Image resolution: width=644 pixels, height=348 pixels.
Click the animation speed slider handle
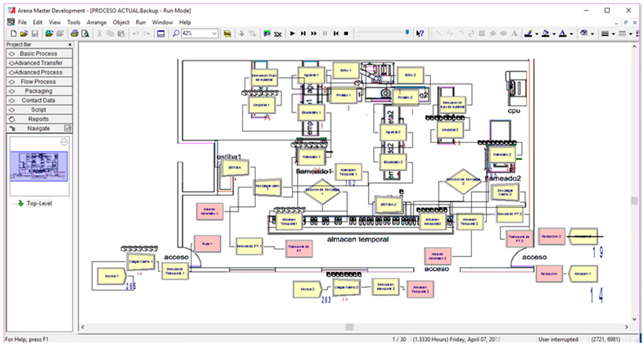(407, 33)
